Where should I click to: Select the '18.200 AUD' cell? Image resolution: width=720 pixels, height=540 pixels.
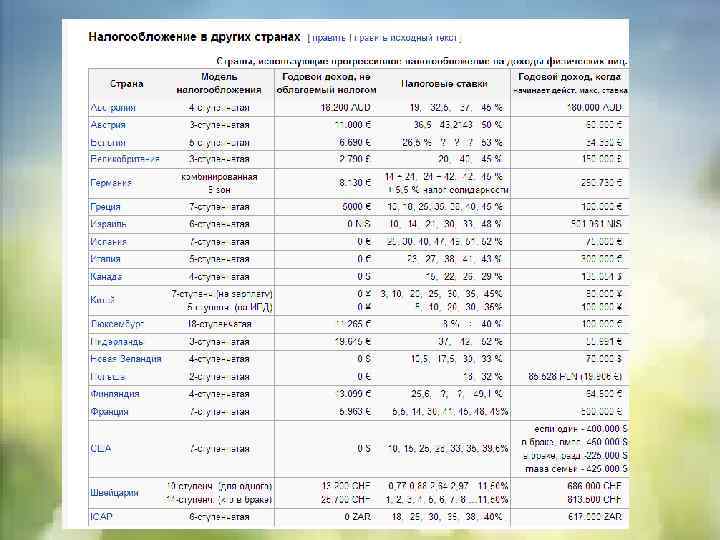pos(345,108)
